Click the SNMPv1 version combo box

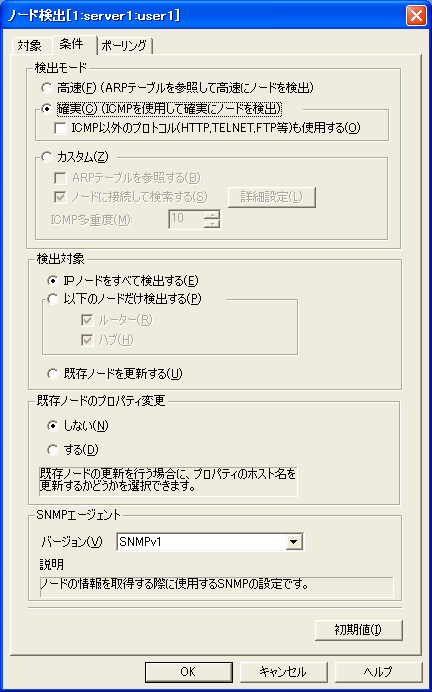(x=210, y=542)
